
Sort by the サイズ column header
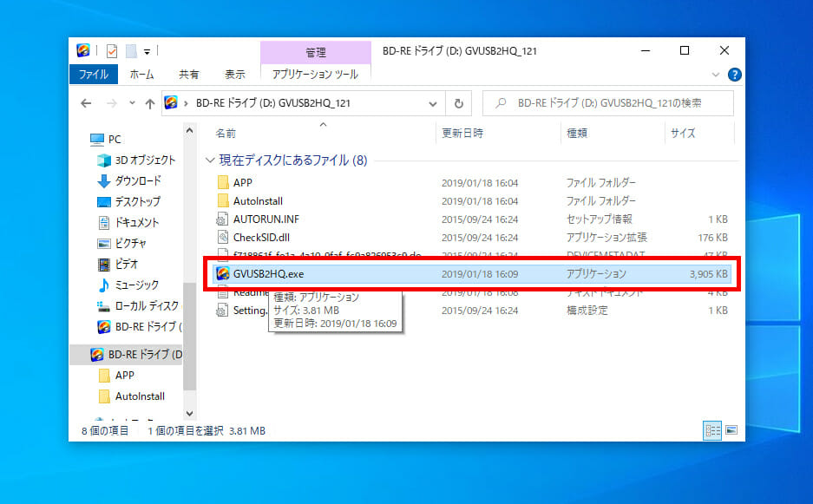tap(682, 134)
